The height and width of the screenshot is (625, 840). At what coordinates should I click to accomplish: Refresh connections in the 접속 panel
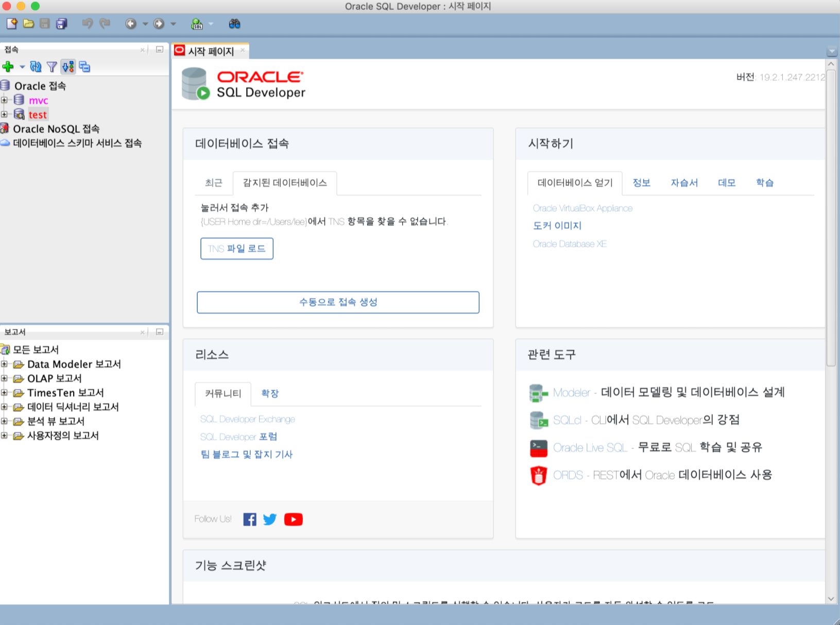point(36,66)
